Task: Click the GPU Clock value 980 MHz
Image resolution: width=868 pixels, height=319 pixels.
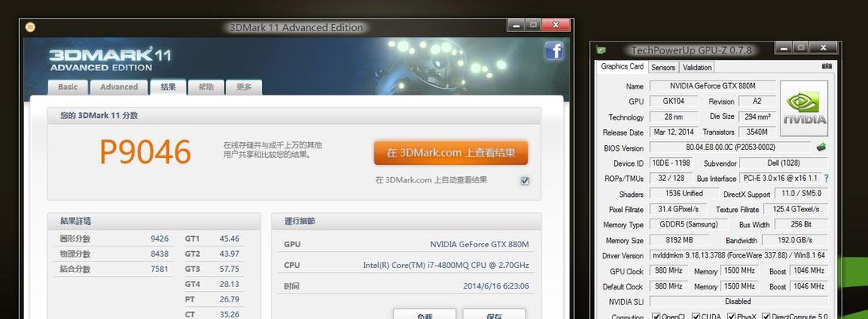Action: coord(668,271)
